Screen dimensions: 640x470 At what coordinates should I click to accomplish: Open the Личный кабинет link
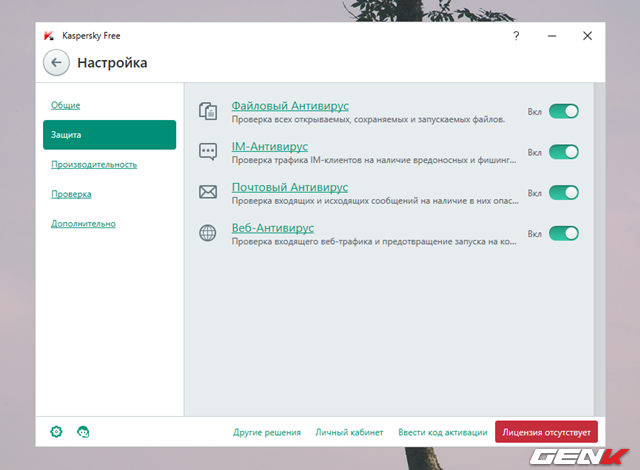point(349,432)
